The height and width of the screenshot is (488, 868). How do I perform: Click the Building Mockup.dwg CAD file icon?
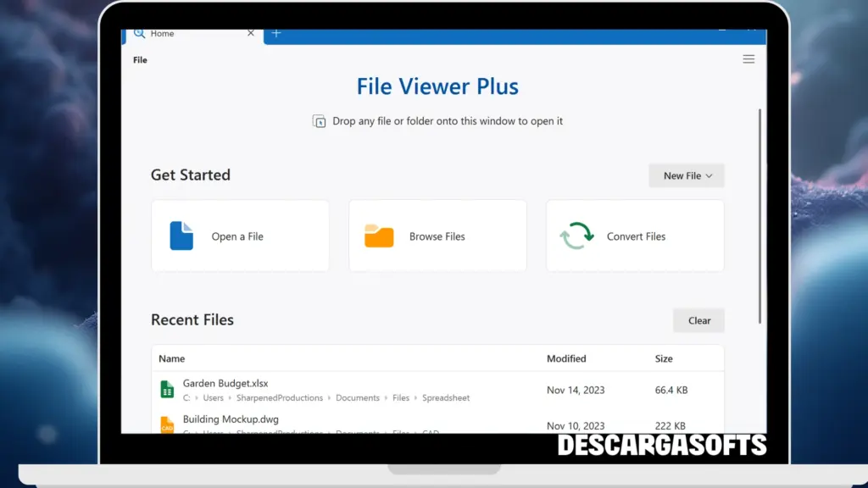click(166, 424)
